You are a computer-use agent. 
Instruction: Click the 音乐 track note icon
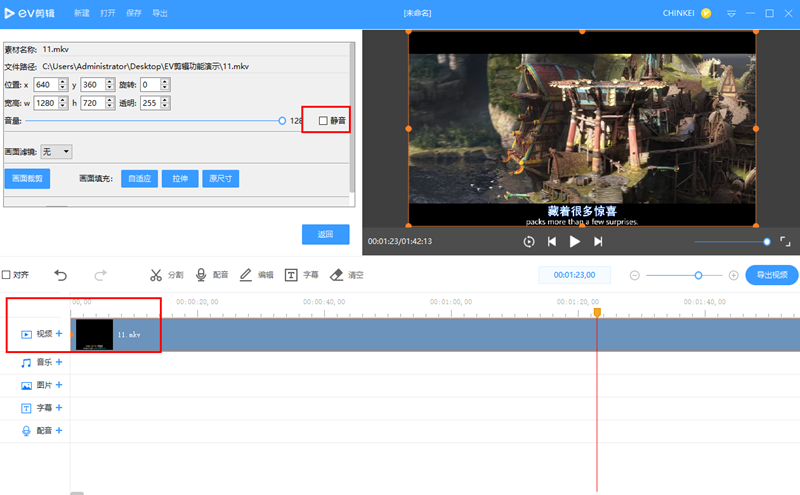click(26, 362)
